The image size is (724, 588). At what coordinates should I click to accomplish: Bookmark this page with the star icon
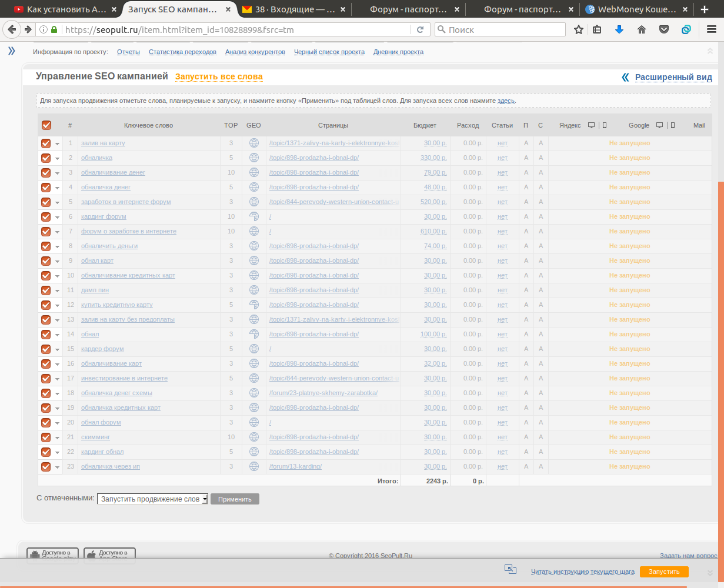[579, 29]
